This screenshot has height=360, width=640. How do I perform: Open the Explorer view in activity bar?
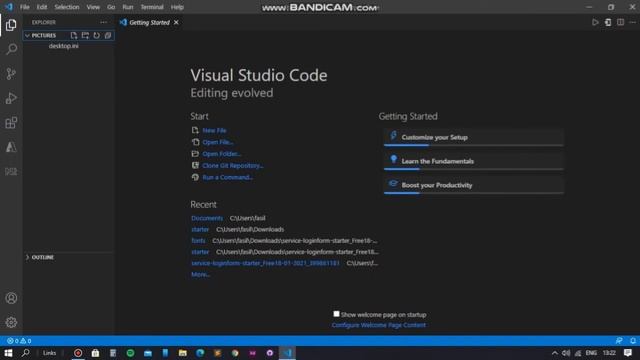(x=11, y=25)
